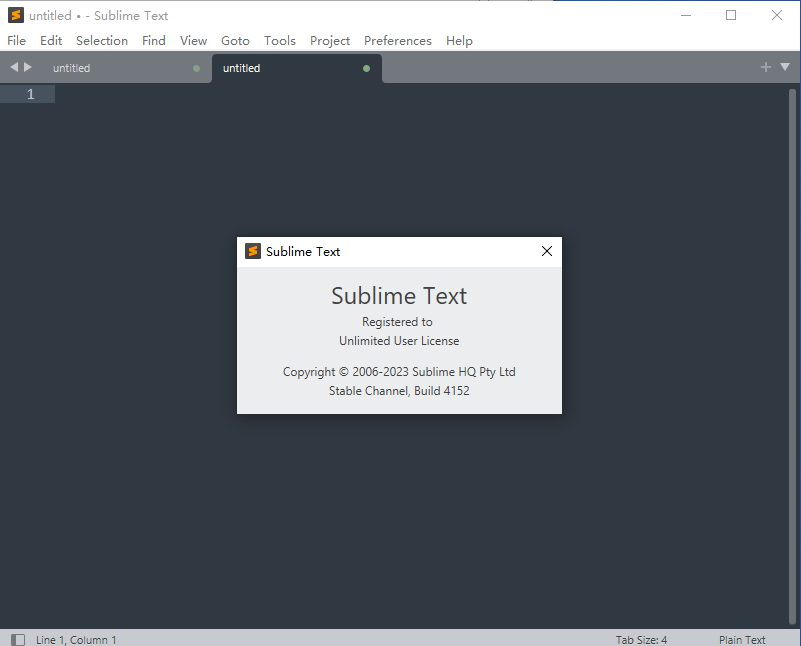Open the tab list dropdown arrow
This screenshot has height=646, width=801.
[x=783, y=67]
